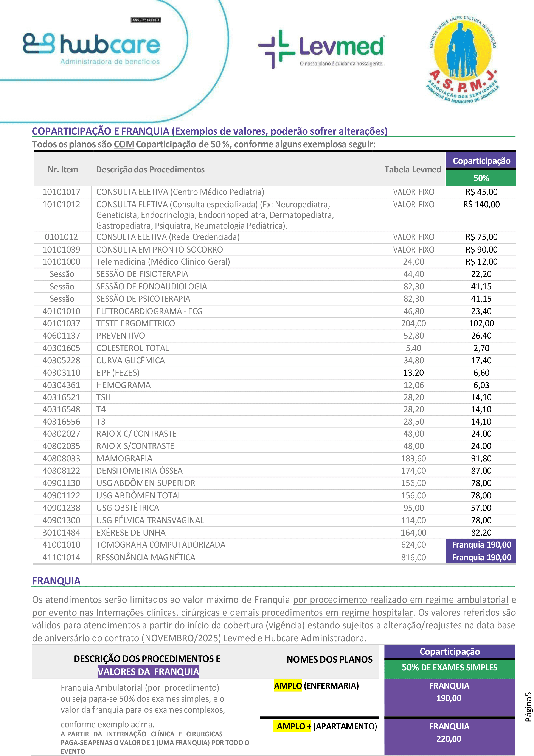Click the 57,00 coparticipation value
This screenshot has height=756, width=534.
481,508
